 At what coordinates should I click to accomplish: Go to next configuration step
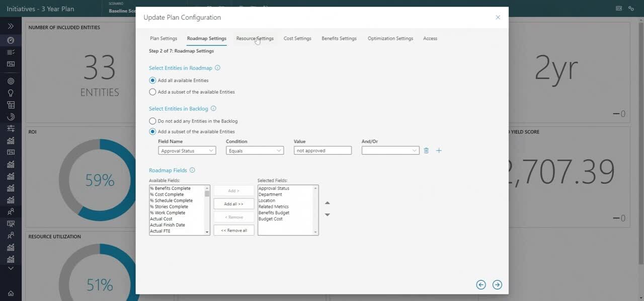pos(497,285)
